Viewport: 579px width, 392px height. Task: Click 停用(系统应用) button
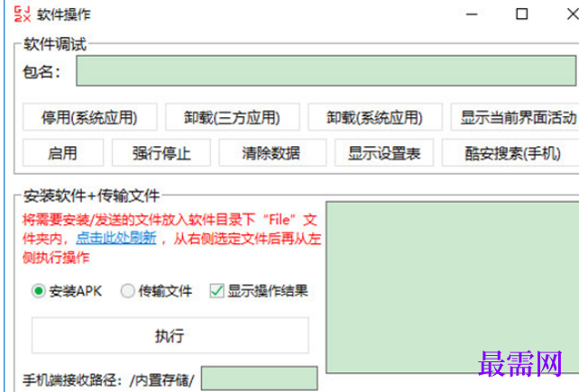pyautogui.click(x=89, y=118)
